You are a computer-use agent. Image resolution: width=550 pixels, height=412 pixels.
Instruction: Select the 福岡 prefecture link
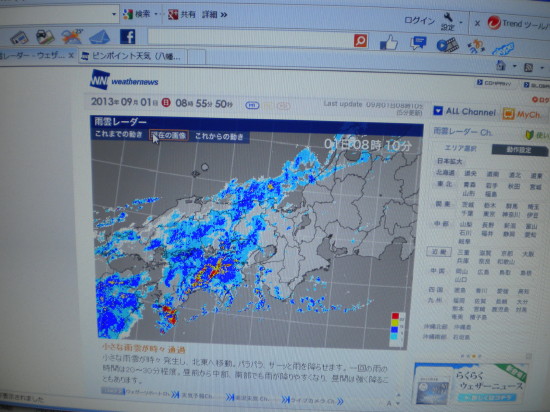[x=458, y=300]
